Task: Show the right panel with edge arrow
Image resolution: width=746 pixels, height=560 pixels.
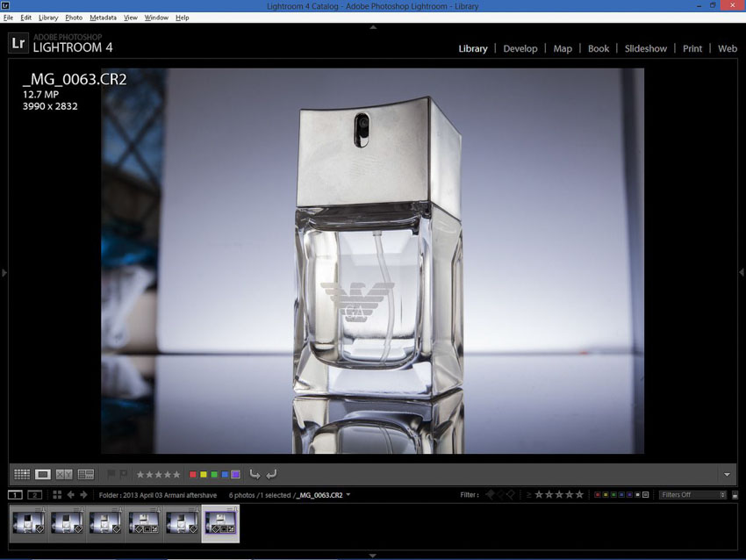Action: pos(742,273)
